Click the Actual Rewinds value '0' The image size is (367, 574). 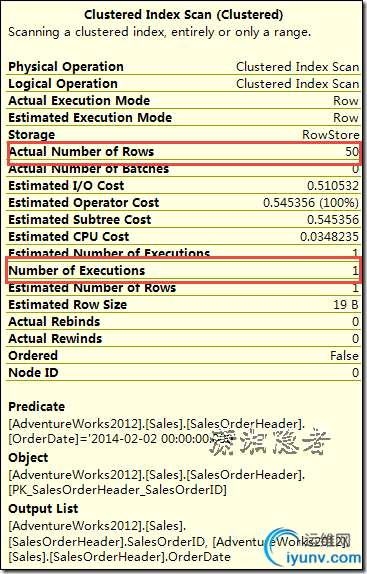tap(355, 339)
